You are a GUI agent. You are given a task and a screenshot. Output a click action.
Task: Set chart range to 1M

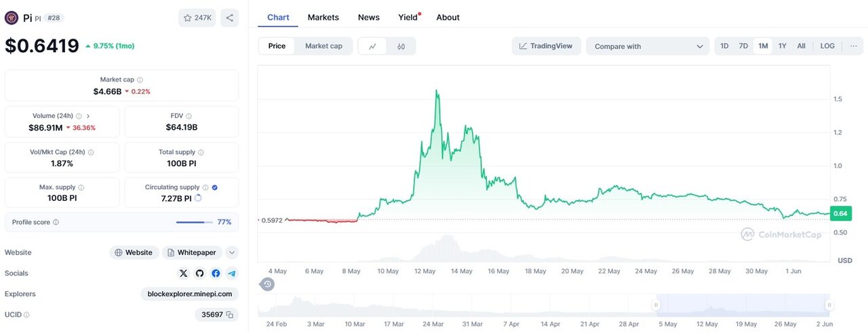(763, 46)
